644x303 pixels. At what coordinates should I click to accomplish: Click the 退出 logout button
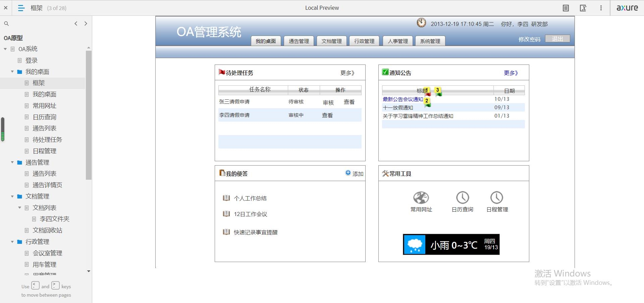pyautogui.click(x=557, y=39)
